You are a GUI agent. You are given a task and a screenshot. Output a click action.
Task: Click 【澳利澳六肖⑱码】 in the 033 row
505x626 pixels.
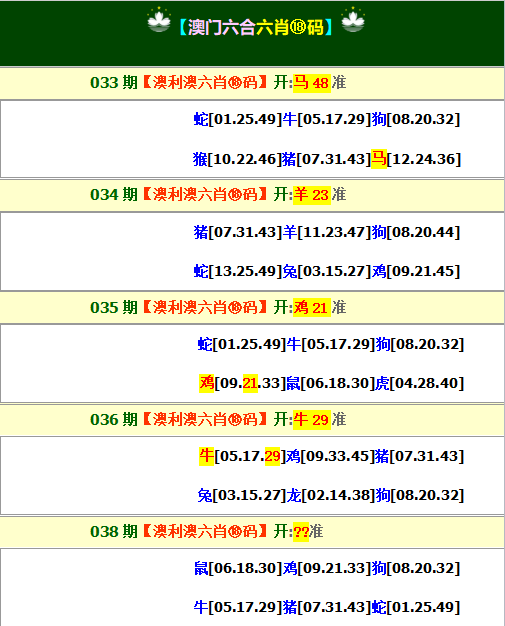click(205, 83)
